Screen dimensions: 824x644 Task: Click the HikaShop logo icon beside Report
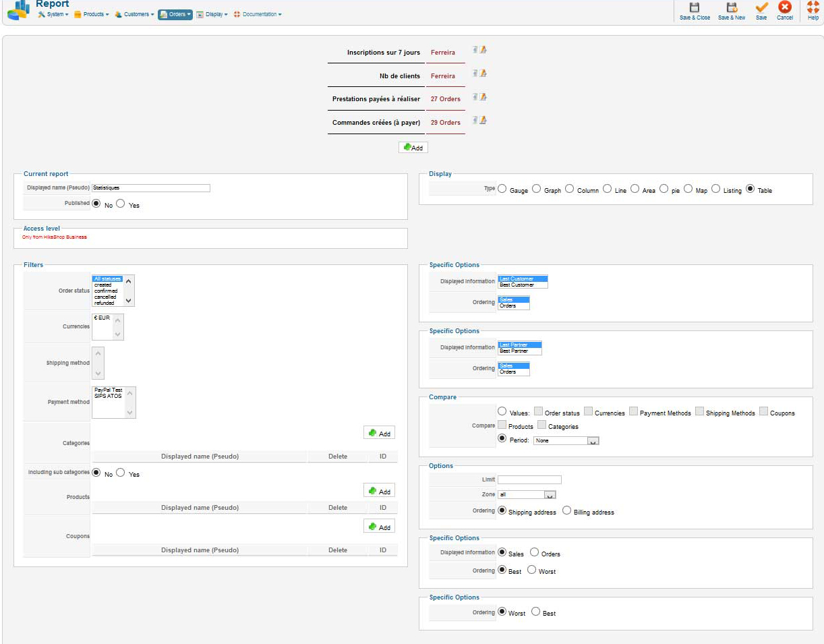coord(18,9)
